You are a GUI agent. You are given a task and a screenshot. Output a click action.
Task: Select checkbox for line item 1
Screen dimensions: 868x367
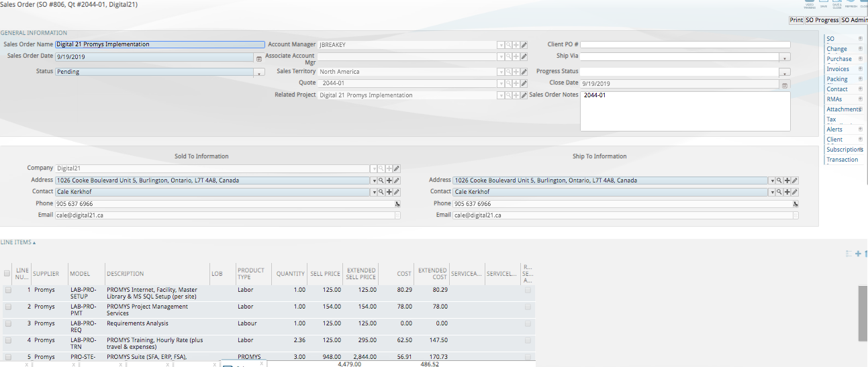pos(8,290)
